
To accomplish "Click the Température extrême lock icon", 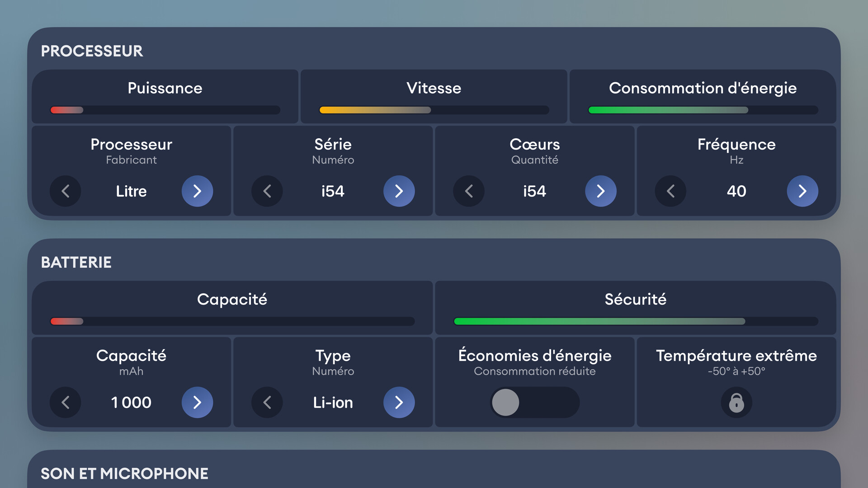I will 736,402.
